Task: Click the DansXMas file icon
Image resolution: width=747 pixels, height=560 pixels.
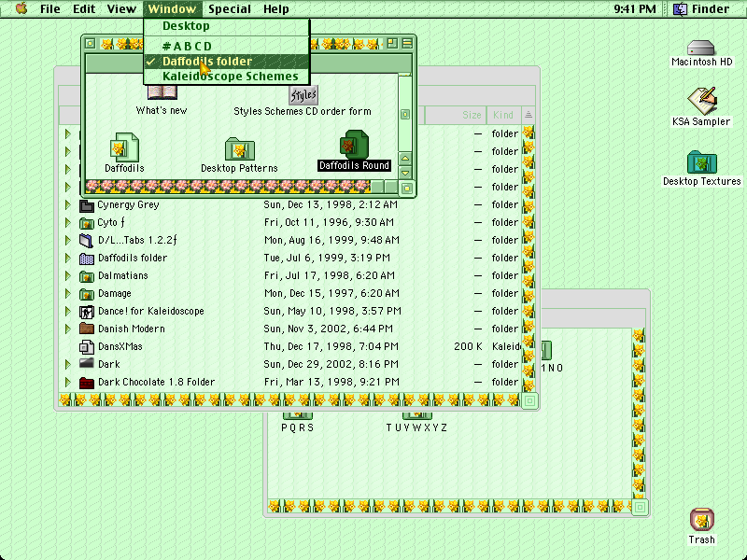Action: [86, 347]
